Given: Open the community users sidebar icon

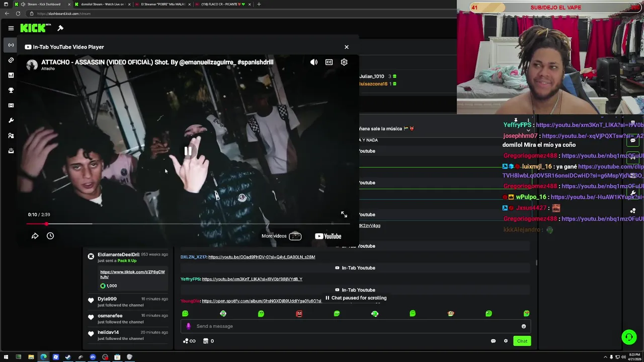Looking at the screenshot, I should pyautogui.click(x=11, y=136).
